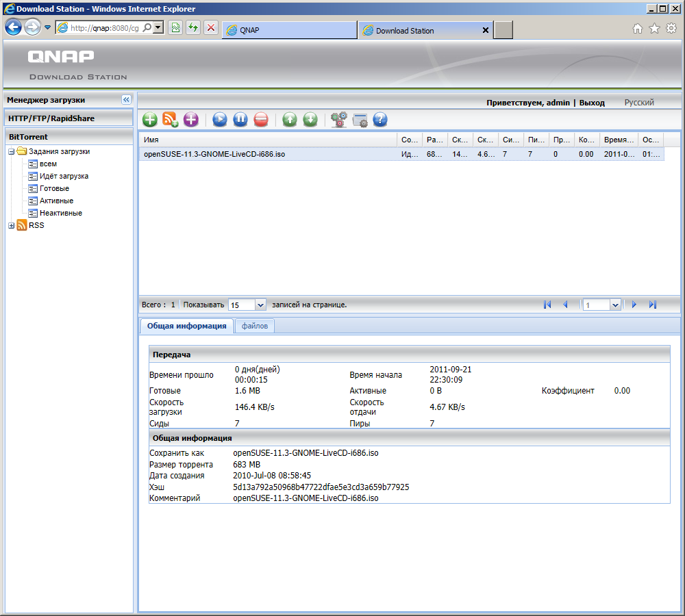Pause the download with blue pause icon
Screen dimensions: 685x616
point(240,120)
